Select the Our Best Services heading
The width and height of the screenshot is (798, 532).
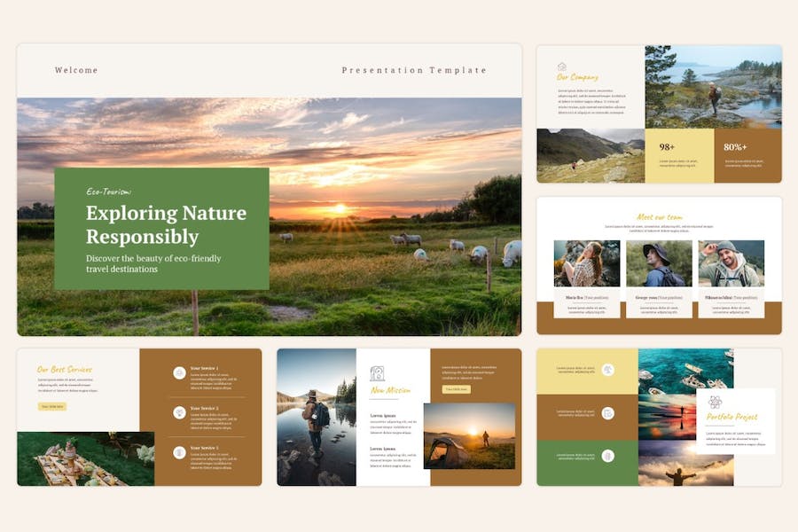(65, 369)
